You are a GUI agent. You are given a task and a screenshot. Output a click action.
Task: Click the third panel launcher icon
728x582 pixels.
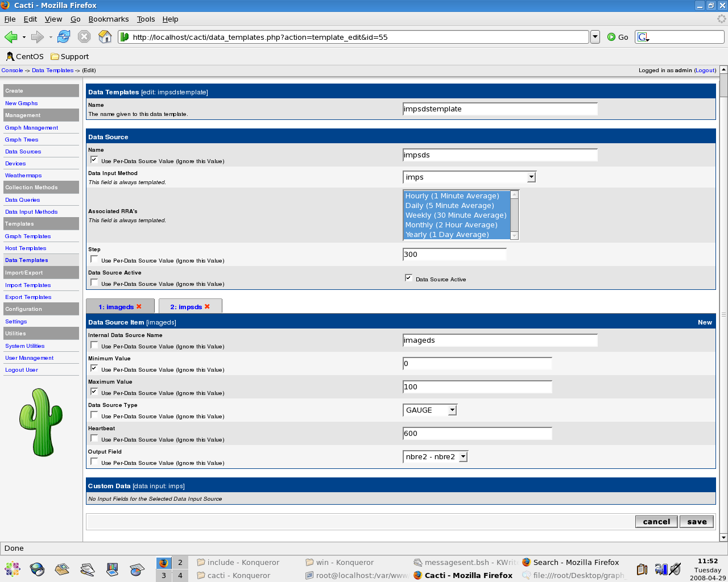62,569
